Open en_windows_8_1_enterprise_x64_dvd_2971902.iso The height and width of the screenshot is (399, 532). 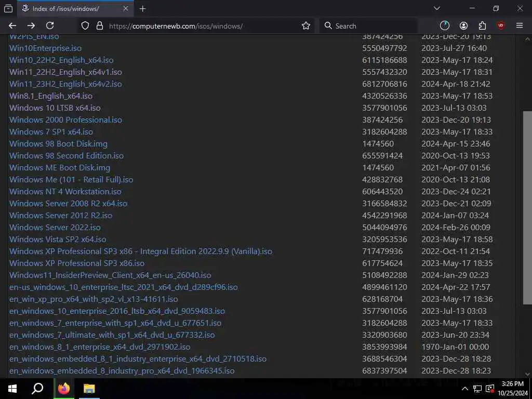[100, 347]
